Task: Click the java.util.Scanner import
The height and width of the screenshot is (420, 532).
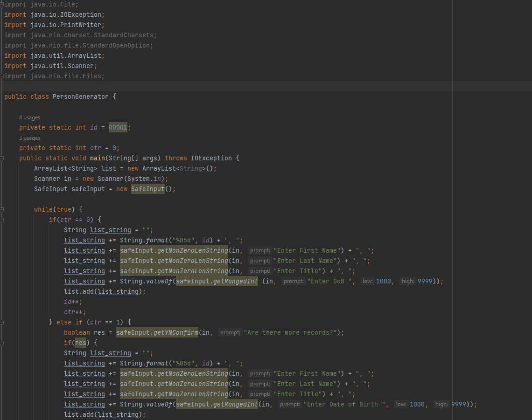Action: point(50,66)
